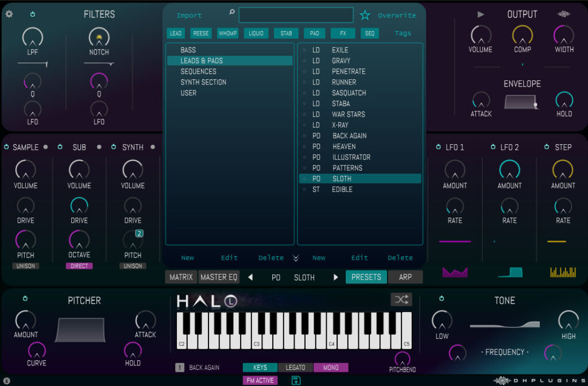588x386 pixels.
Task: Click the randomize shuffle icon
Action: pos(401,299)
